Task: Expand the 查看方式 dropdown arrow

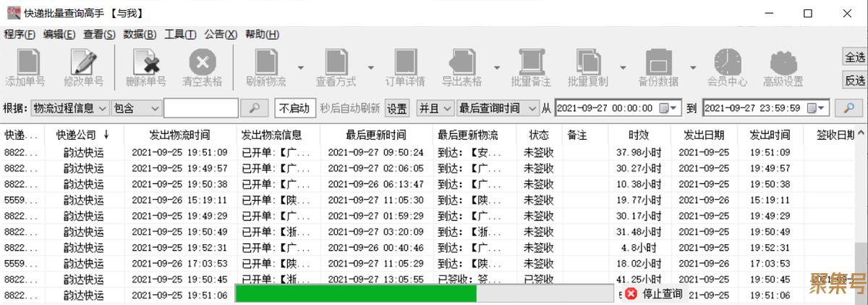Action: click(x=371, y=67)
